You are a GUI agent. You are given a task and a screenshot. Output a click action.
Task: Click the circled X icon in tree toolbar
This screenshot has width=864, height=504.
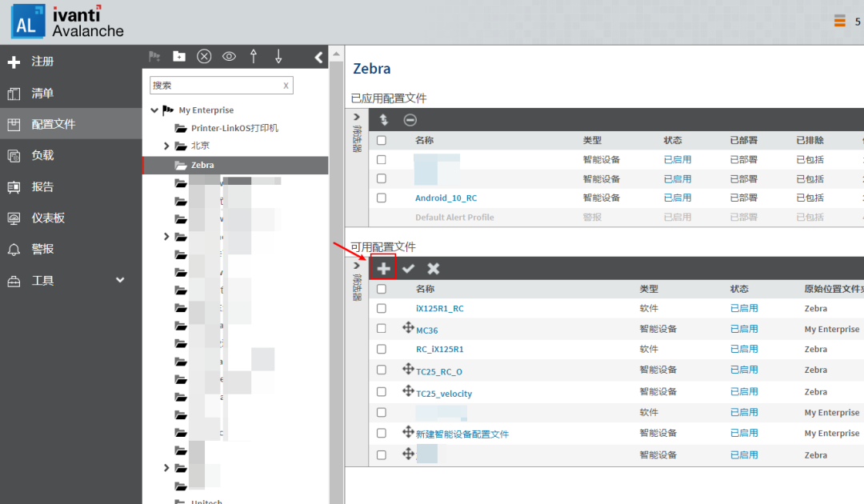(204, 56)
